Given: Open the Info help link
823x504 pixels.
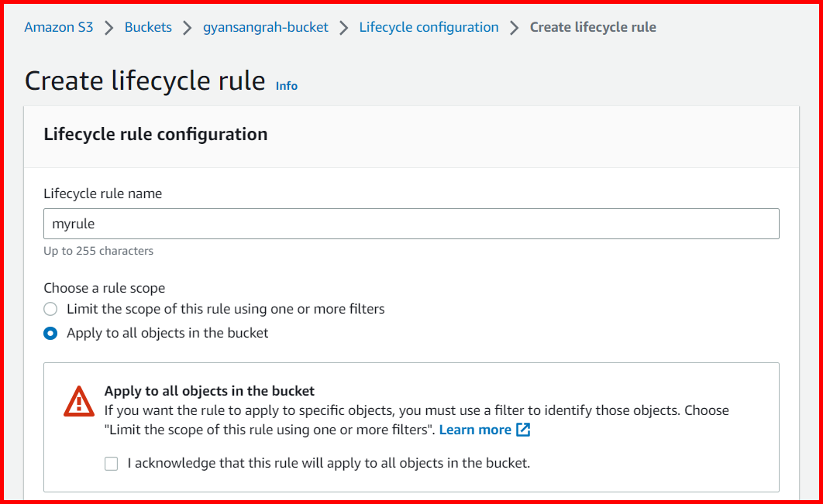Looking at the screenshot, I should click(286, 86).
